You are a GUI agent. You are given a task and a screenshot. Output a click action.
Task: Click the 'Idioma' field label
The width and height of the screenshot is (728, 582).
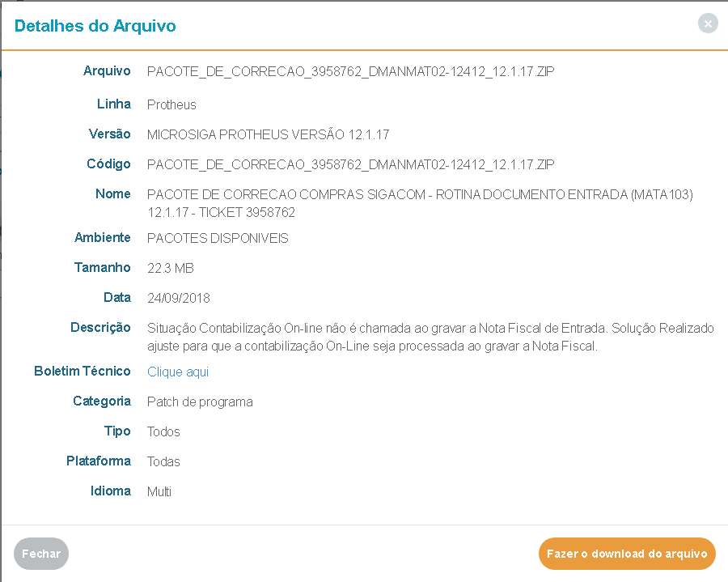coord(111,491)
